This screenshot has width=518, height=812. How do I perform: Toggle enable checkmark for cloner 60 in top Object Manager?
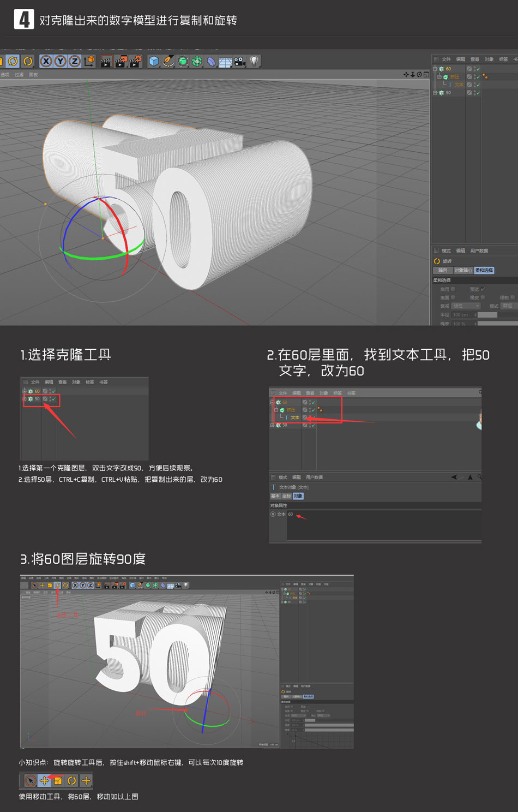pos(478,69)
